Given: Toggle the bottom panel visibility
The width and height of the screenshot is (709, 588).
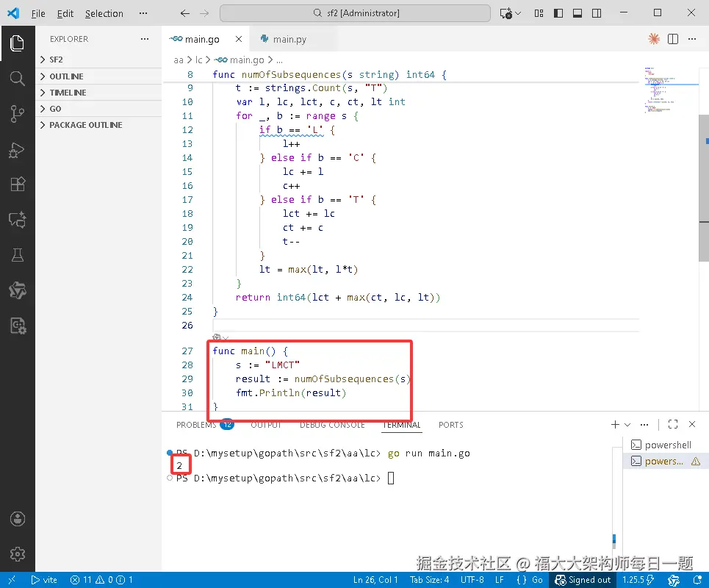Looking at the screenshot, I should point(577,13).
